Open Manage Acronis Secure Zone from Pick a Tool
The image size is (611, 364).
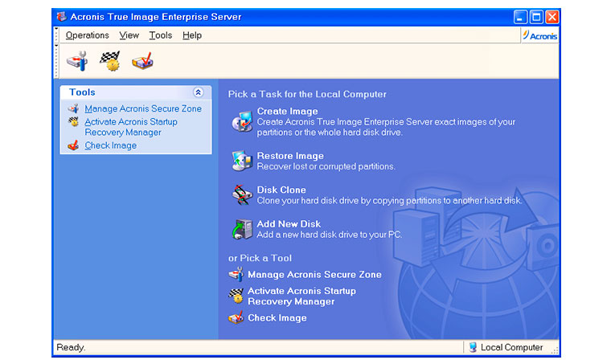pos(314,275)
